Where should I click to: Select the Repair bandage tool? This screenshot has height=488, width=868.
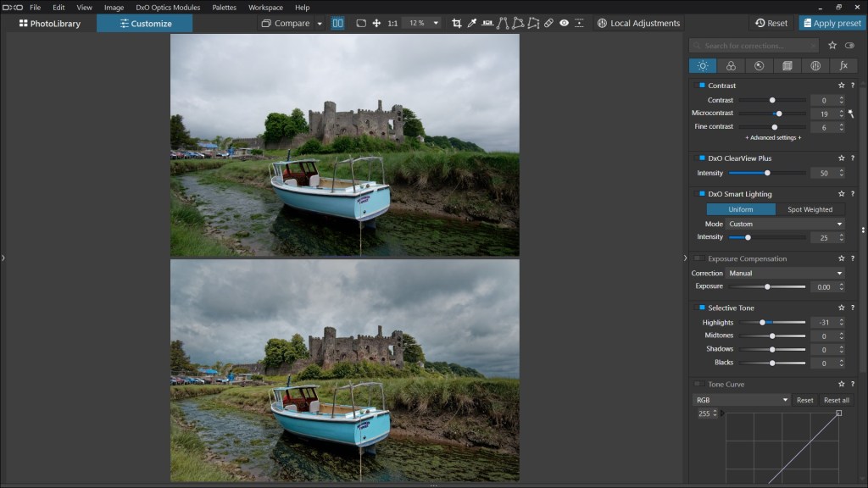[548, 23]
